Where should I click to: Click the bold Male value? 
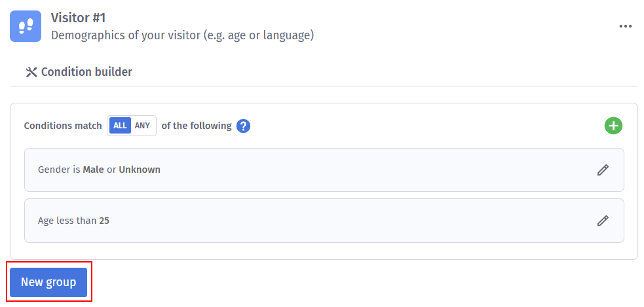coord(93,170)
